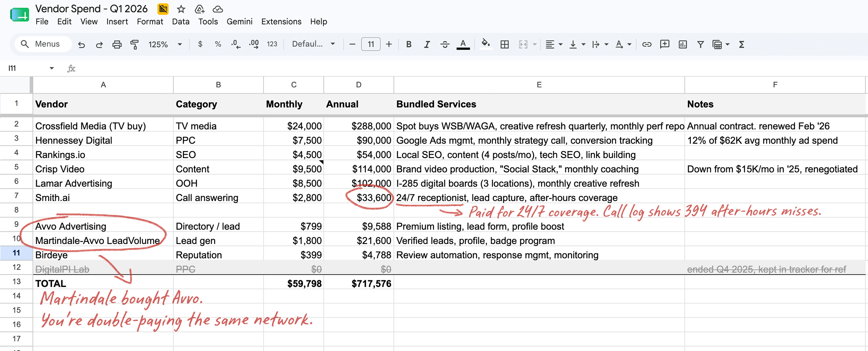This screenshot has height=351, width=868.
Task: Check the cloud save status icon
Action: [x=218, y=9]
